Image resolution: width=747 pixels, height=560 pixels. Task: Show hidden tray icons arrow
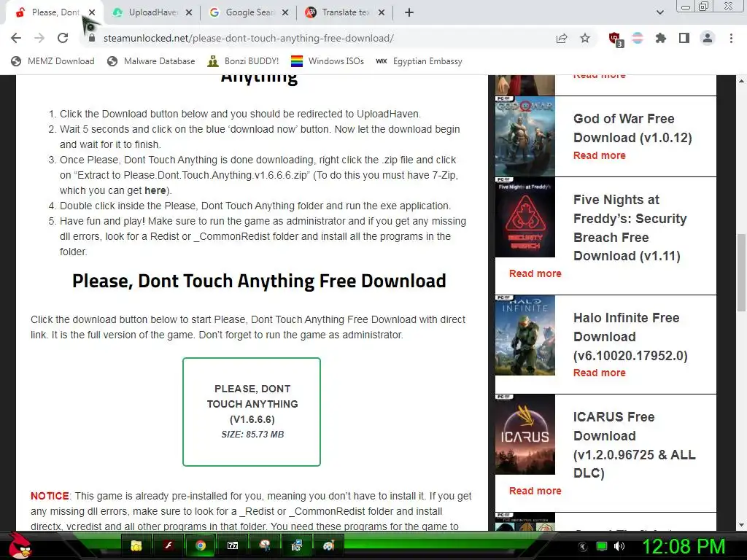(x=583, y=547)
